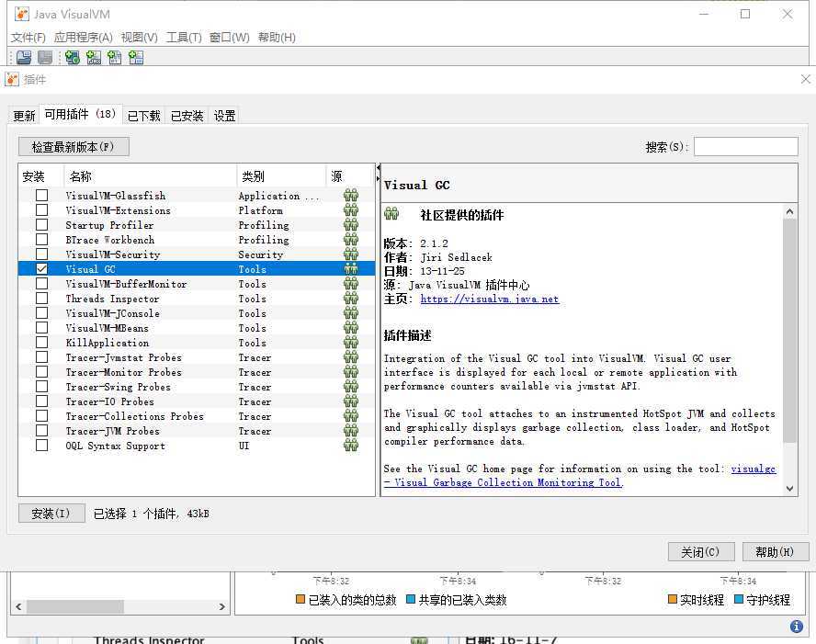Click the source icon in Tracer-Jvmstat Probes row
816x644 pixels.
point(351,356)
